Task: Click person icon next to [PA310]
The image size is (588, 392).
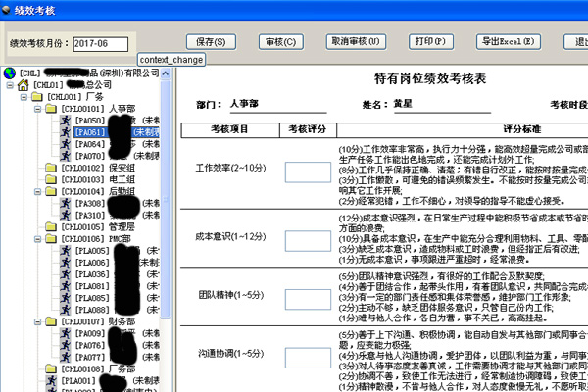Action: click(66, 215)
